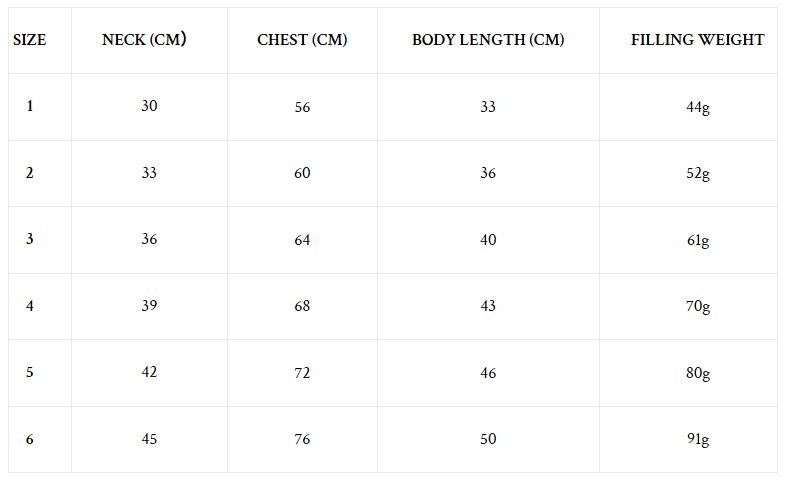Select the CHEST (CM) header cell

tap(302, 40)
